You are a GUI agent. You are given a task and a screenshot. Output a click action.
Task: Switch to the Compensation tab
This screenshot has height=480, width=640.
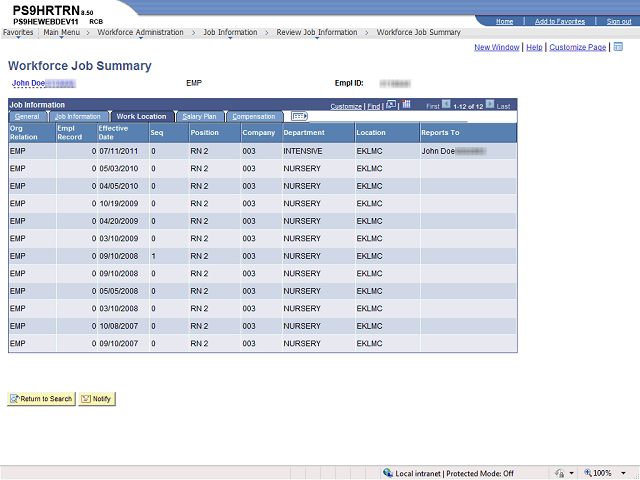point(253,117)
